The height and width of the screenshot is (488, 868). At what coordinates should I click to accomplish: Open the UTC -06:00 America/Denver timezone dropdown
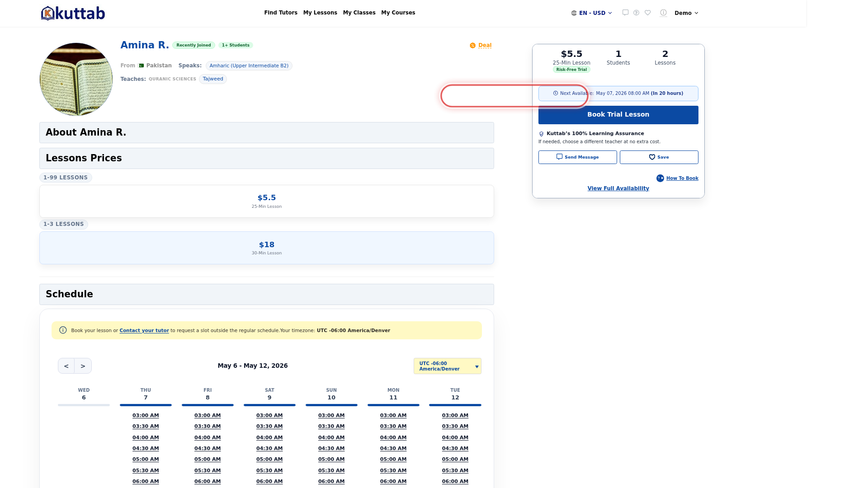447,366
